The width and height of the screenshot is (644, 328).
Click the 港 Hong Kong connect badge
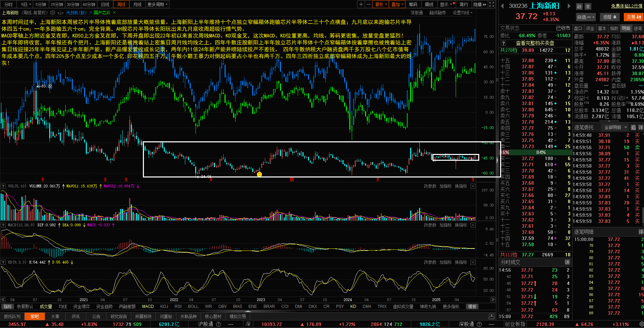[588, 6]
